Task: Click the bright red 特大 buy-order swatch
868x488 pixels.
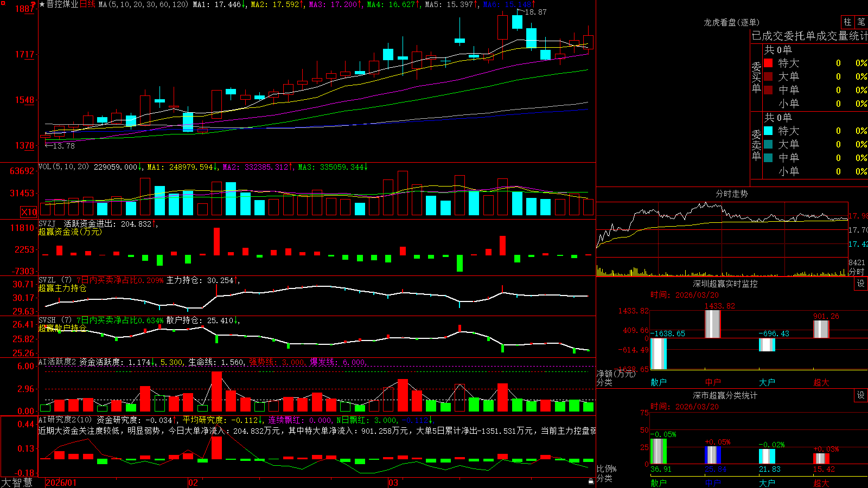Action: (x=768, y=63)
